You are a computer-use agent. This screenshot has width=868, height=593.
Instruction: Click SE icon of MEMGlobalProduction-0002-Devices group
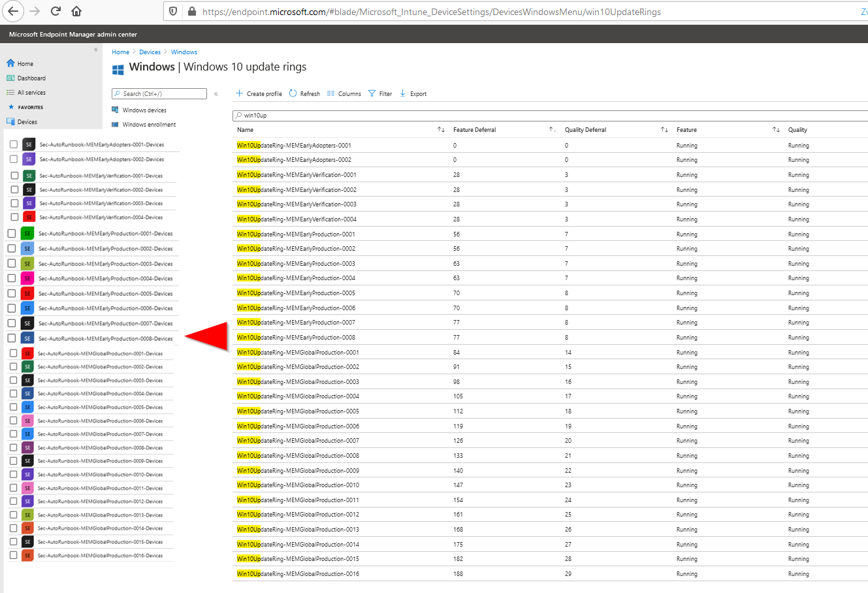click(x=27, y=366)
